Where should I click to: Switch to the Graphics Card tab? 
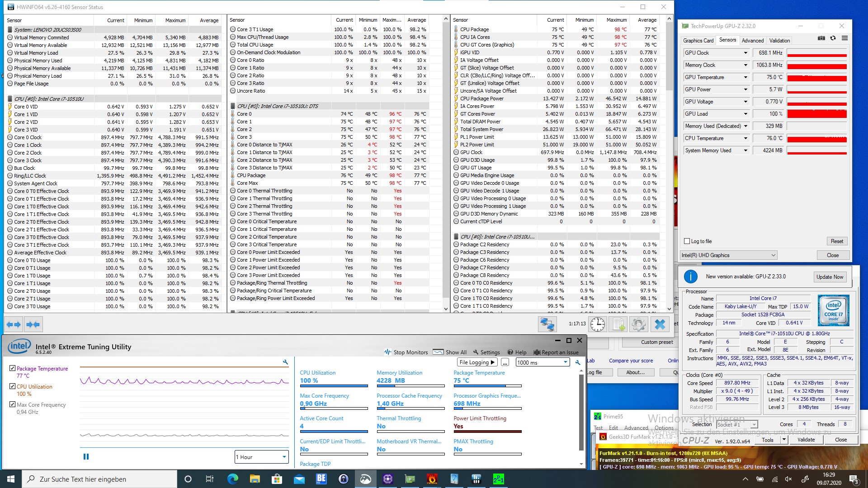698,40
